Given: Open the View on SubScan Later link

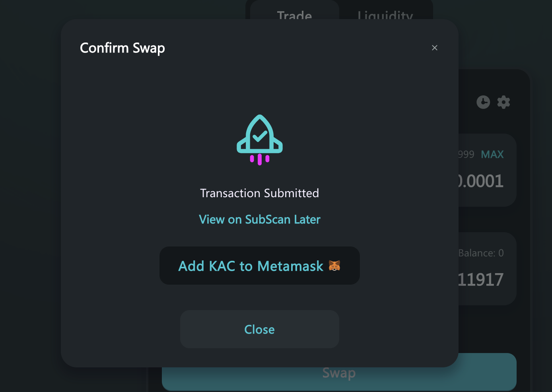Looking at the screenshot, I should pyautogui.click(x=260, y=219).
